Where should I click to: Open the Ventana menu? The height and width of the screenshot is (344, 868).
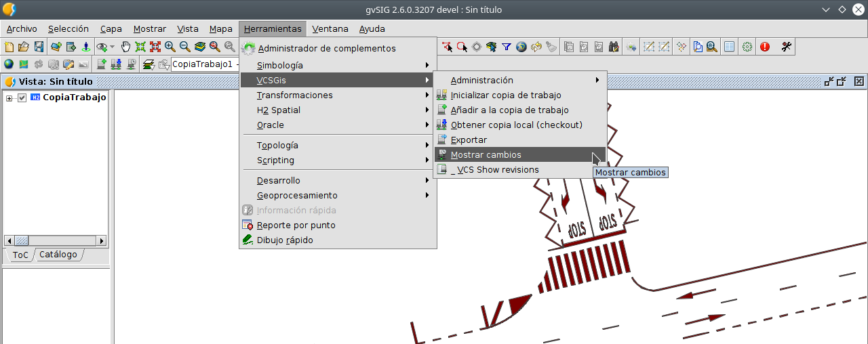click(330, 29)
